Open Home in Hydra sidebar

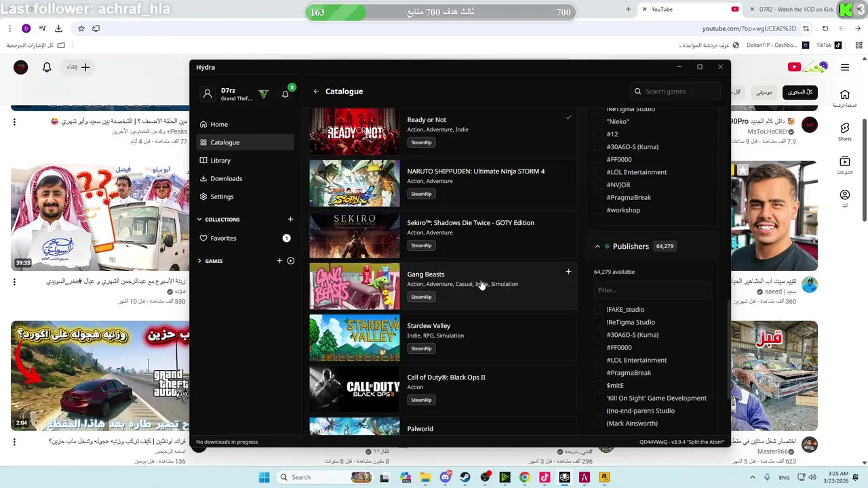click(x=244, y=124)
